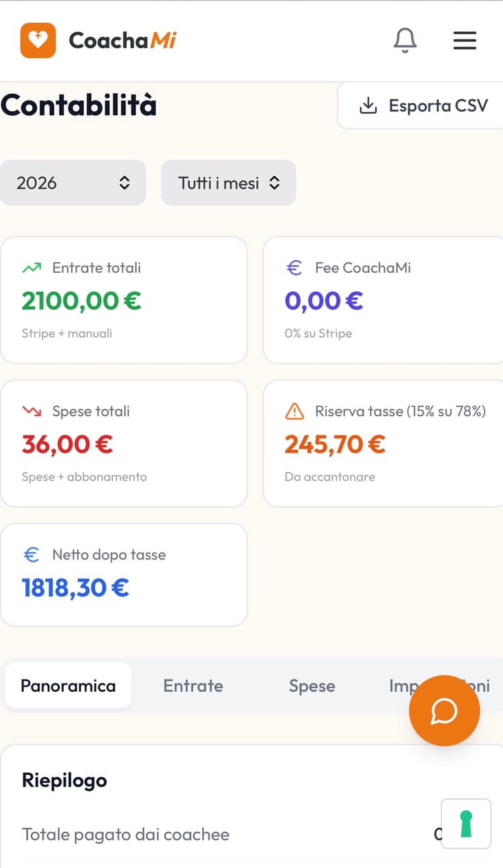Click the download icon next to Esporta CSV
This screenshot has height=868, width=503.
pos(368,105)
